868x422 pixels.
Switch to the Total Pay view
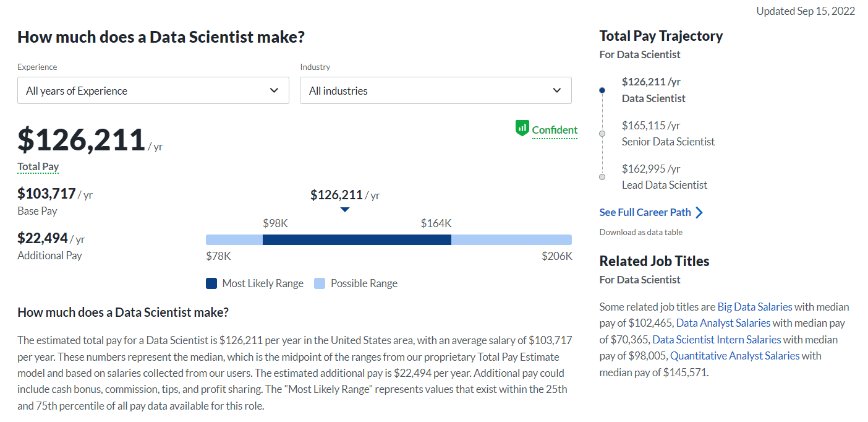pyautogui.click(x=38, y=166)
